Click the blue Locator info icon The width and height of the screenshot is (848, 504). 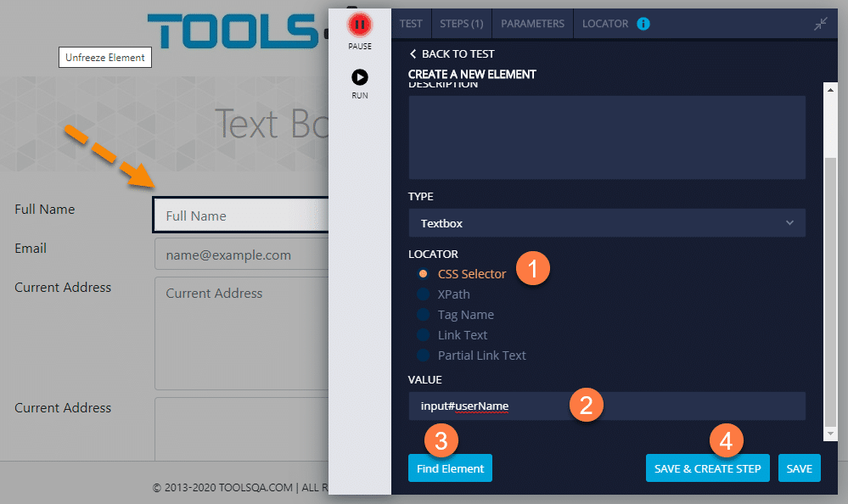pyautogui.click(x=643, y=24)
